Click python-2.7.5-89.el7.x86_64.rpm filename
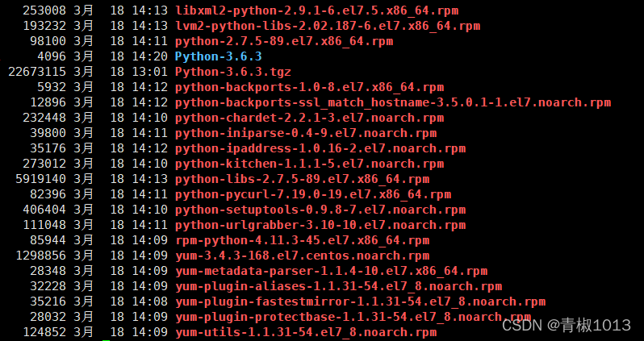This screenshot has height=341, width=644. coord(284,41)
